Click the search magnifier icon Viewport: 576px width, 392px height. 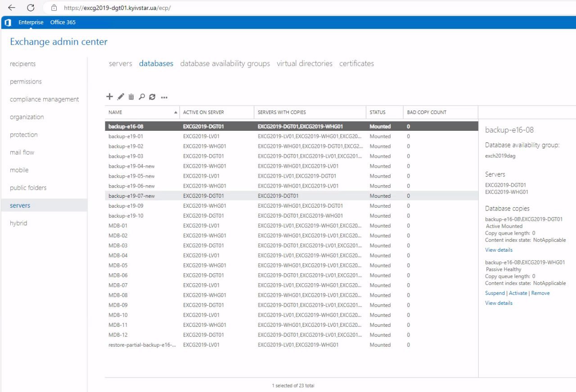click(x=142, y=97)
